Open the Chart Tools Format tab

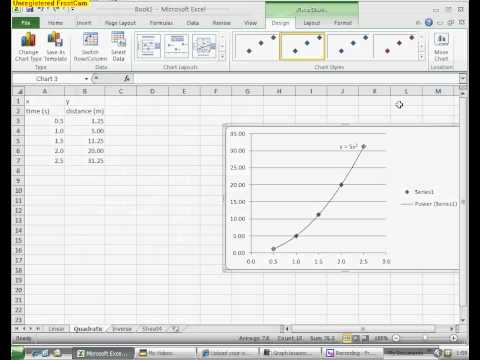pyautogui.click(x=343, y=23)
